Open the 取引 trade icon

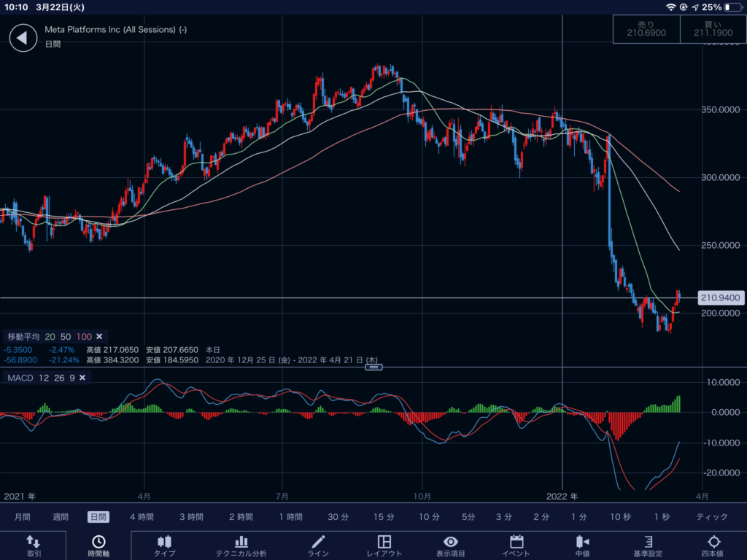coord(34,542)
